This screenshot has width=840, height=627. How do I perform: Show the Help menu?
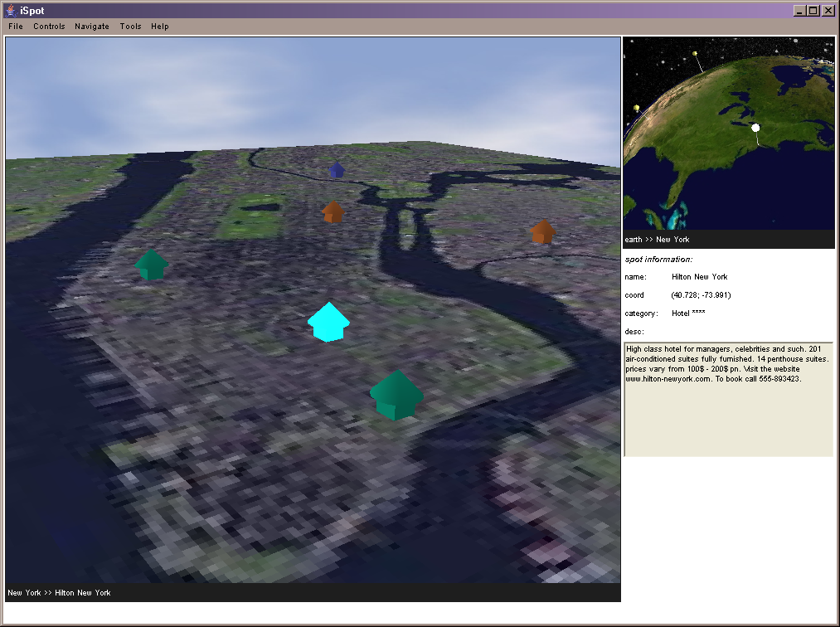160,27
